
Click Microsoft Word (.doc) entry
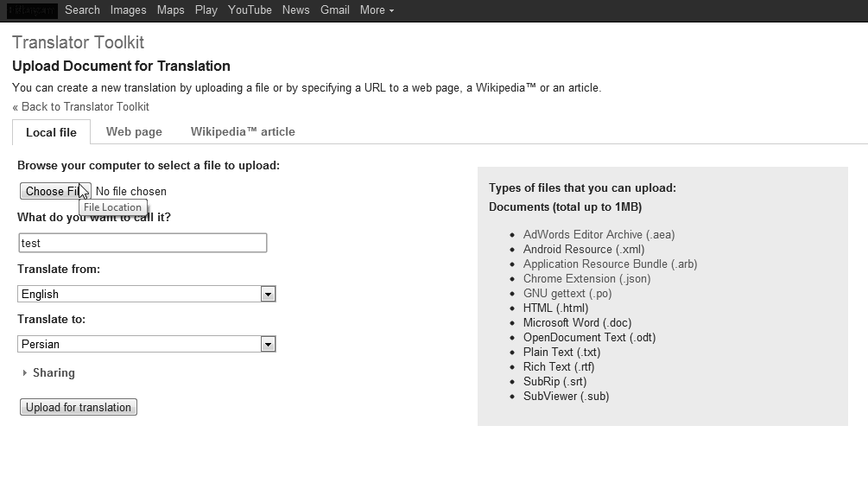tap(578, 322)
